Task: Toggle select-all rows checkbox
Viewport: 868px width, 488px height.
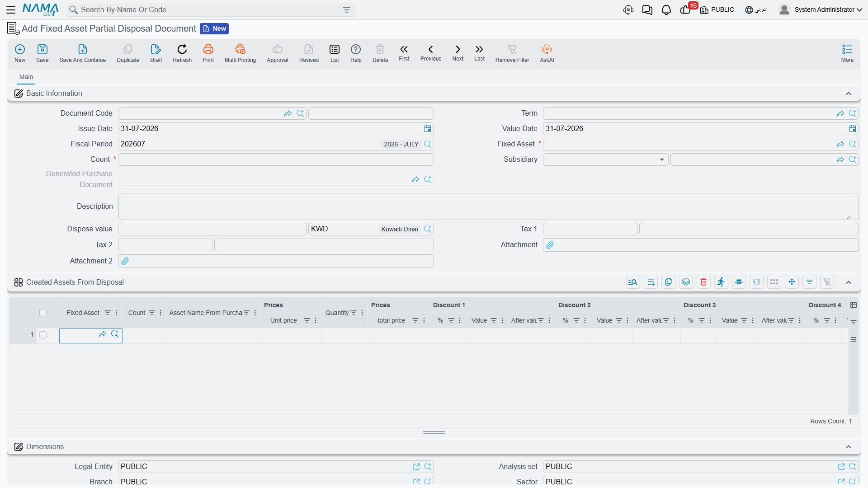Action: pos(43,313)
